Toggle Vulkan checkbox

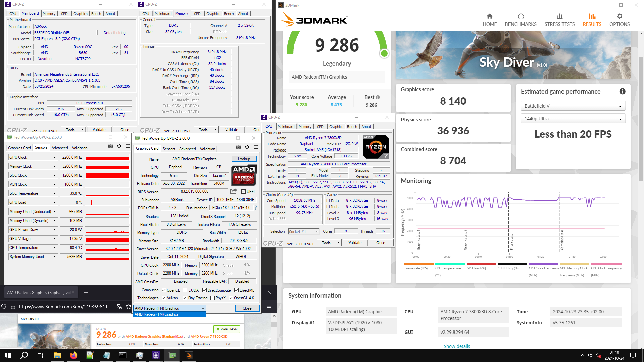click(164, 298)
